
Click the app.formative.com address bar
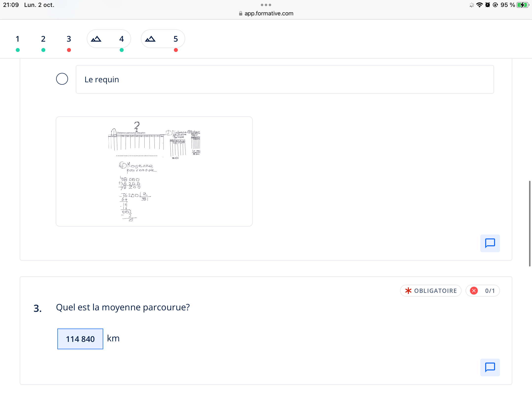coord(269,14)
